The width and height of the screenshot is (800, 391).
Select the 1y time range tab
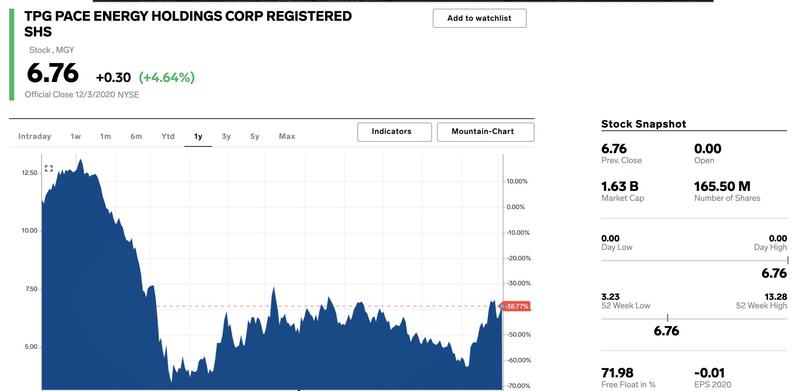[x=198, y=136]
